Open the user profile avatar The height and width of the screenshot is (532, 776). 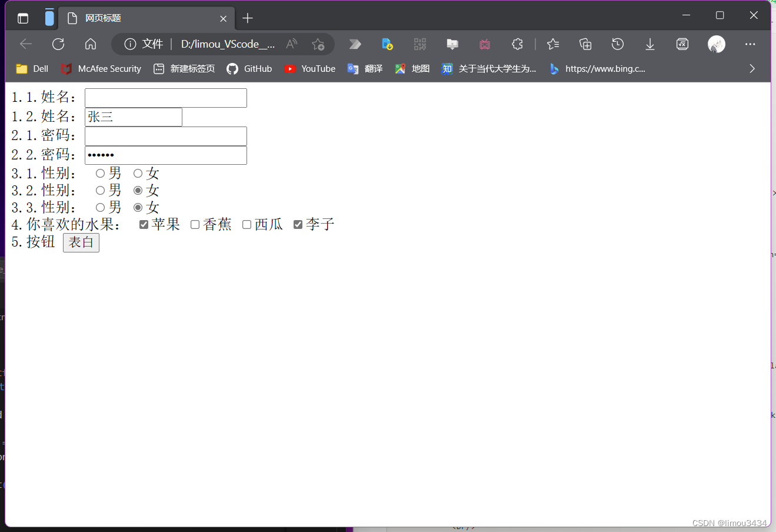[717, 44]
